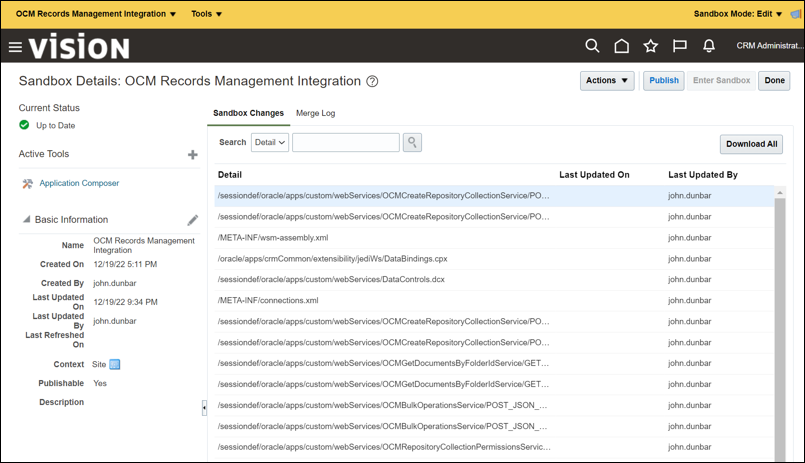805x463 pixels.
Task: Click the Download All button
Action: [752, 144]
